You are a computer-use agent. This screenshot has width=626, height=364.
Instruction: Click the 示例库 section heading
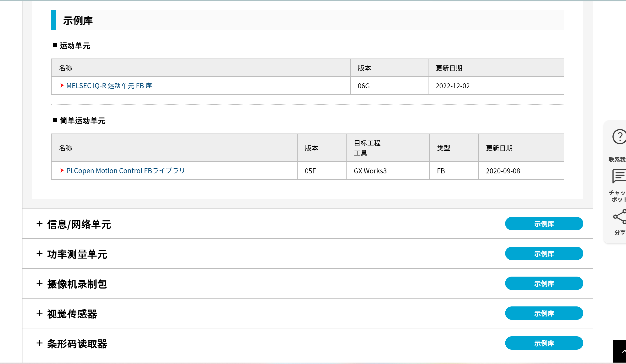(x=78, y=20)
